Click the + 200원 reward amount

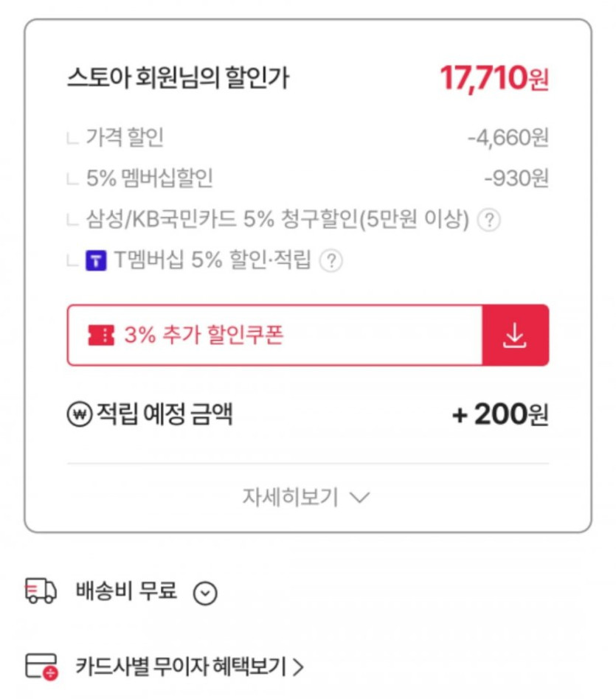[x=500, y=415]
